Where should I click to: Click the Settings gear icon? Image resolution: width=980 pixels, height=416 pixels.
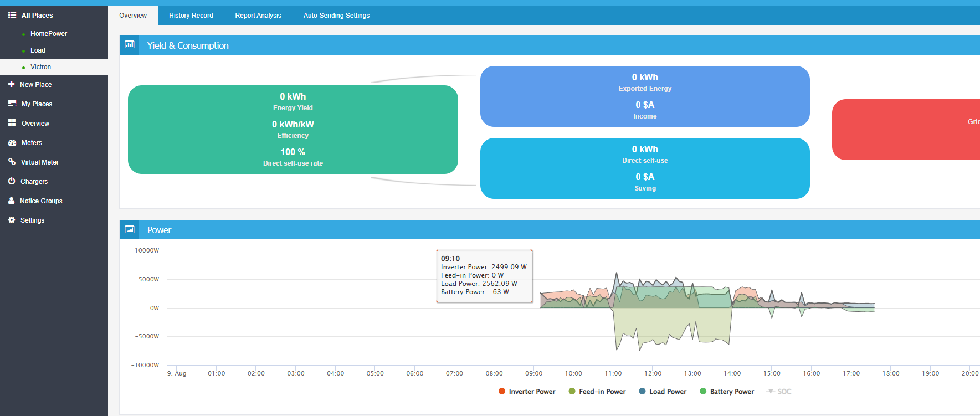click(x=12, y=220)
